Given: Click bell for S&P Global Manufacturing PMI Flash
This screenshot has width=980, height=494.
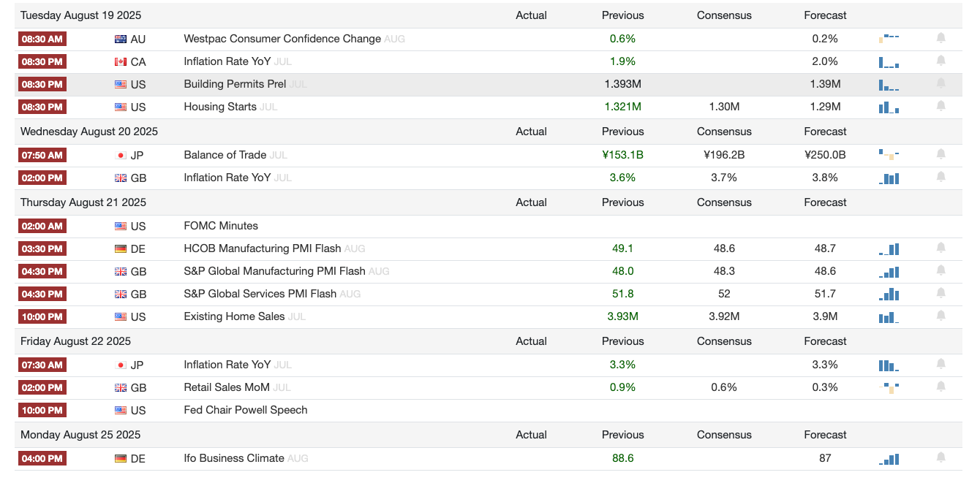Looking at the screenshot, I should click(941, 270).
